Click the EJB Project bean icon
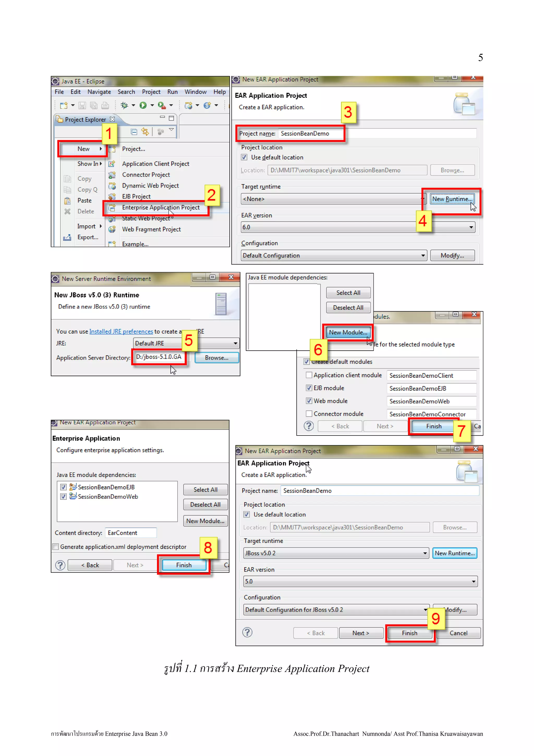 (x=112, y=197)
